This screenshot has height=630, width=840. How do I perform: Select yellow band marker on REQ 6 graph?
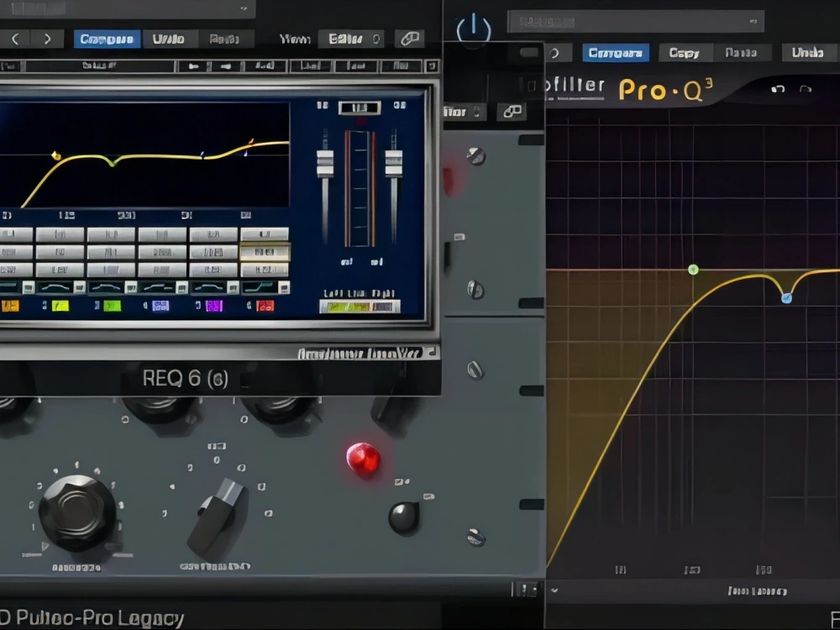pos(55,156)
